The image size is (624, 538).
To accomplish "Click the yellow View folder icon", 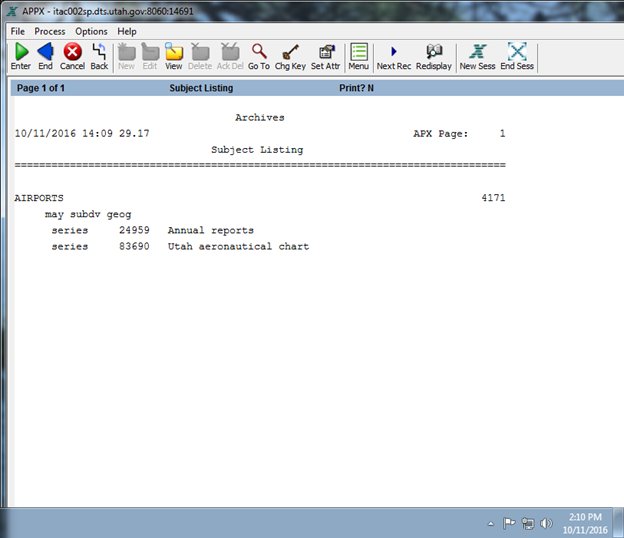I will click(x=174, y=52).
